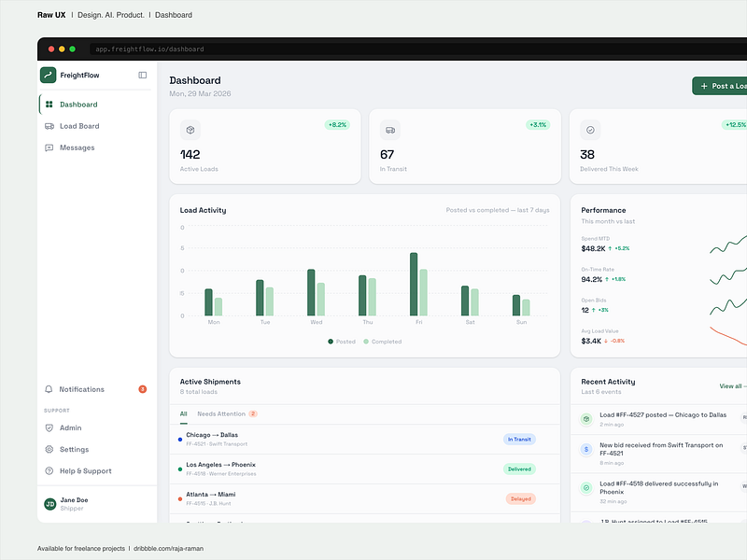Open the Los Angeles → Phoenix shipment row

(365, 469)
